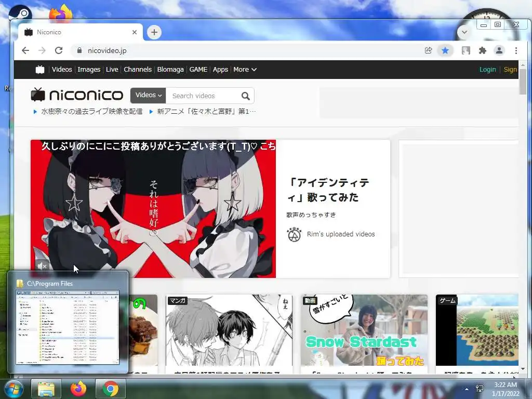Open the ゲーム game thumbnail card
Screen dimensions: 532x399
tap(477, 330)
